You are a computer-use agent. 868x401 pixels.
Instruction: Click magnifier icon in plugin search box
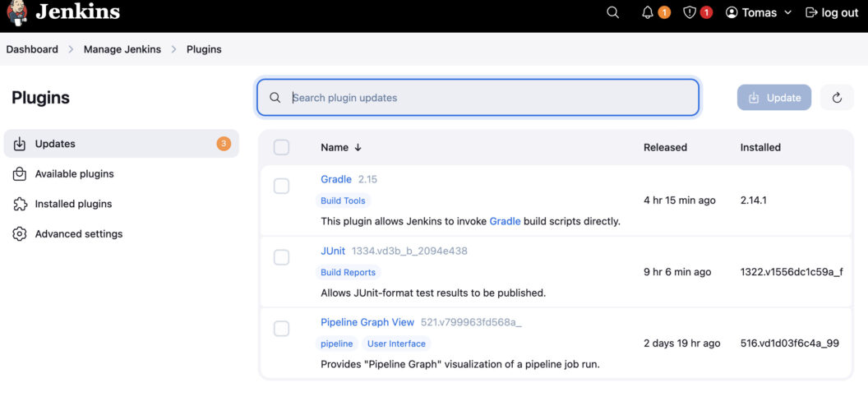(275, 97)
